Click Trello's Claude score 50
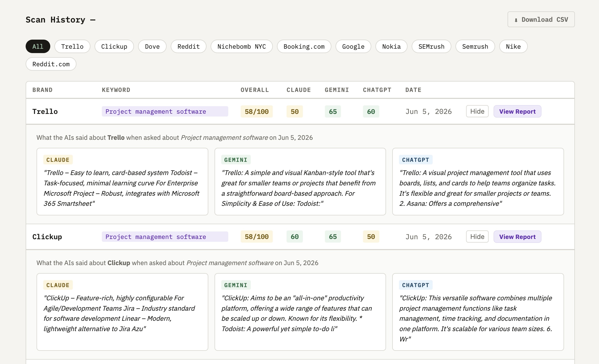Screen dimensions: 599x364 tap(295, 112)
